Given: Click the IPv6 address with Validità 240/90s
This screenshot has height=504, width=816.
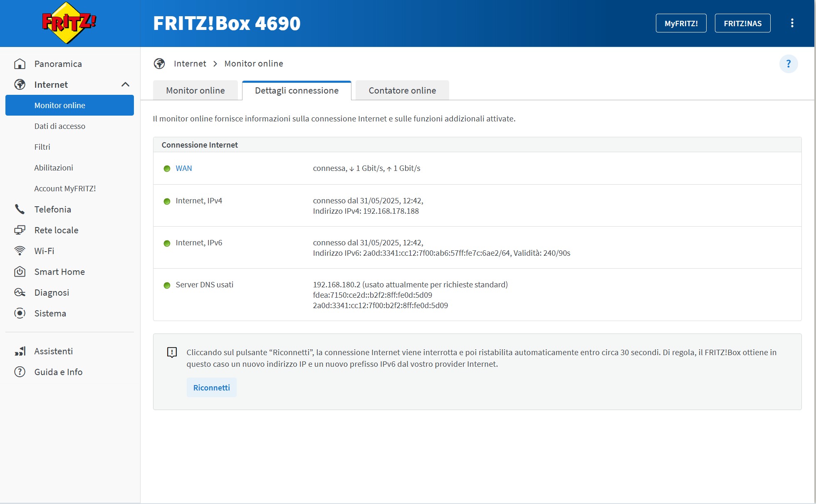Looking at the screenshot, I should coord(441,253).
